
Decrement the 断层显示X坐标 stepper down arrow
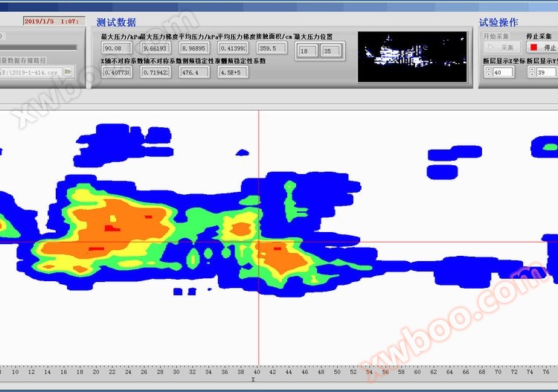coord(488,75)
